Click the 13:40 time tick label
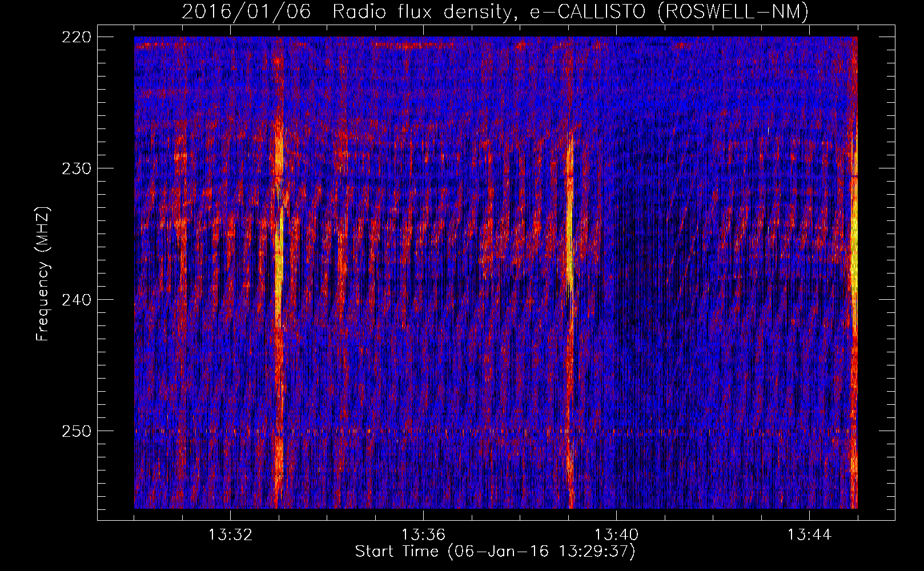This screenshot has width=924, height=571. pyautogui.click(x=616, y=535)
